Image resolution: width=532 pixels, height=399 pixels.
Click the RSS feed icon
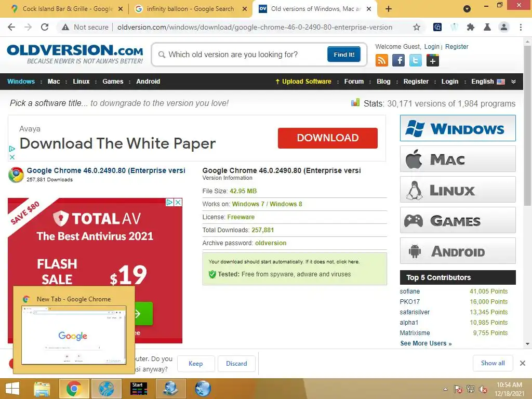(x=382, y=60)
